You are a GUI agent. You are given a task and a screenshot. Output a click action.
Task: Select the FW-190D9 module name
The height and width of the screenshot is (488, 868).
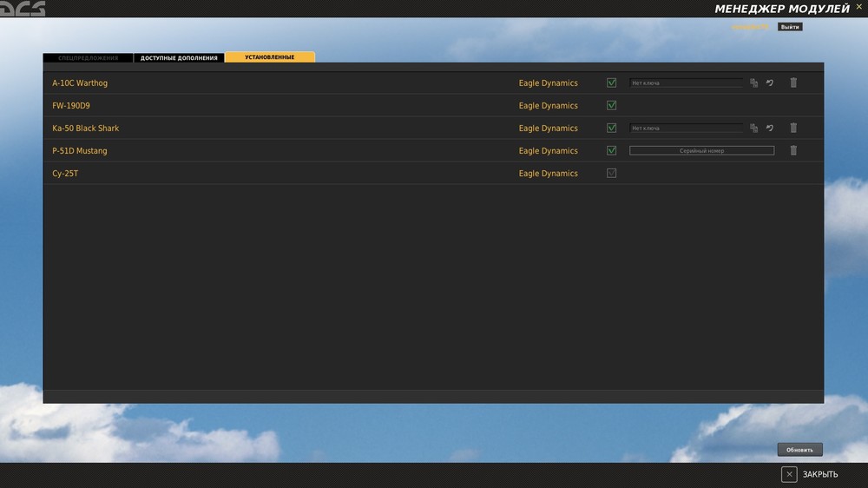click(71, 105)
